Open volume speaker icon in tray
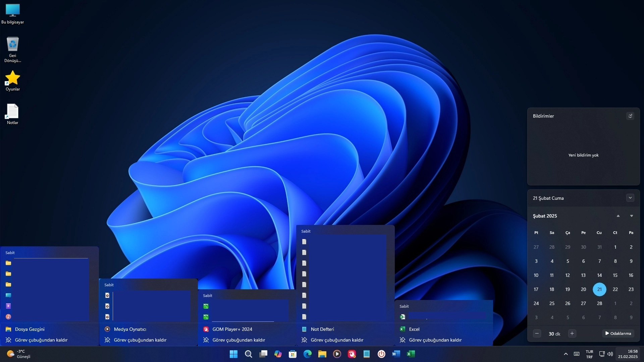Screen dimensions: 644x362 pyautogui.click(x=610, y=354)
